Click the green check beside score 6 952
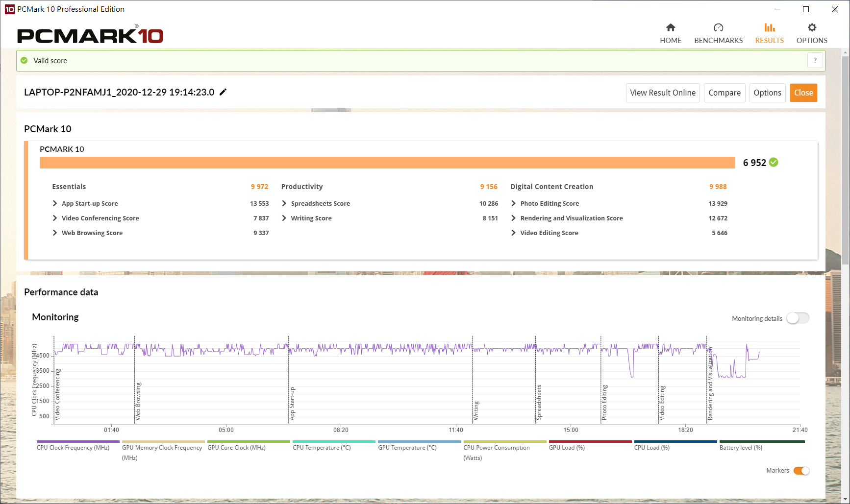The height and width of the screenshot is (504, 850). [x=774, y=162]
